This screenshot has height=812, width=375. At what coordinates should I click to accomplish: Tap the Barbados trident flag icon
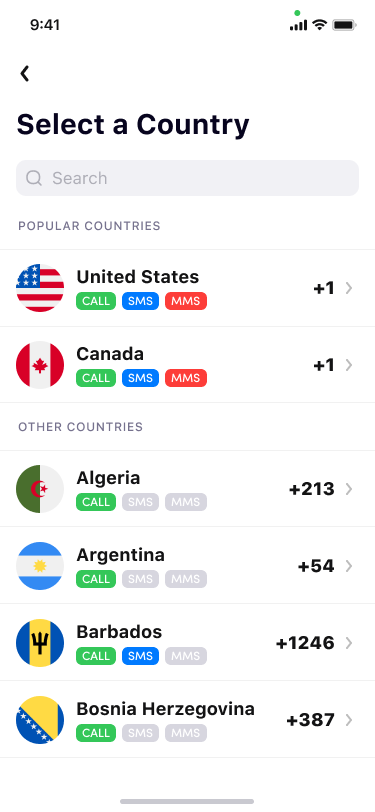[40, 643]
